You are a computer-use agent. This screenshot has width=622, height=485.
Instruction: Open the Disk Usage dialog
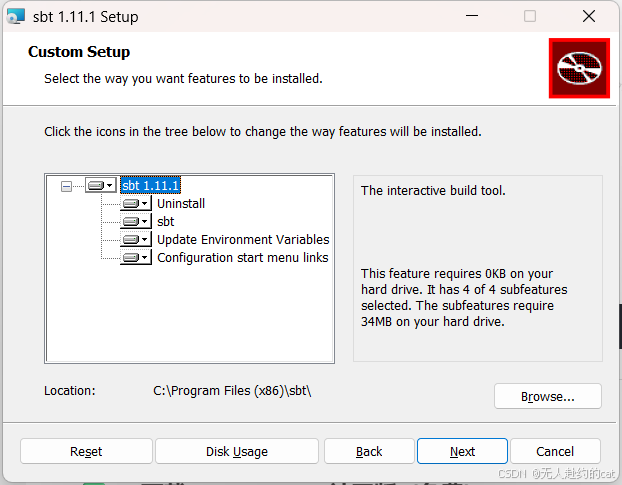pos(237,451)
